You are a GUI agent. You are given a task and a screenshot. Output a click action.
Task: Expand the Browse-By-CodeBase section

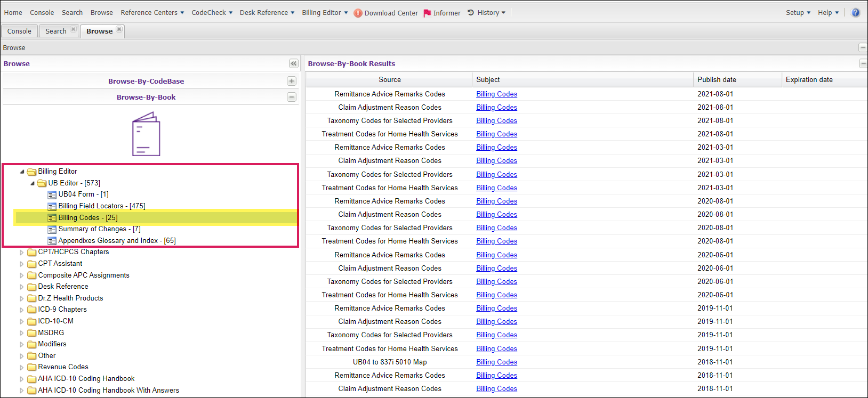291,81
